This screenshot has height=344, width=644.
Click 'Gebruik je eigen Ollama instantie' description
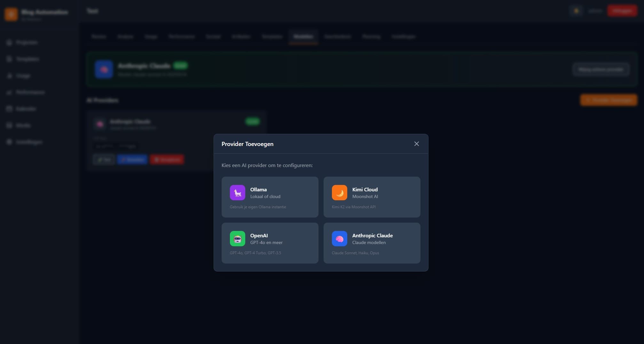(258, 207)
